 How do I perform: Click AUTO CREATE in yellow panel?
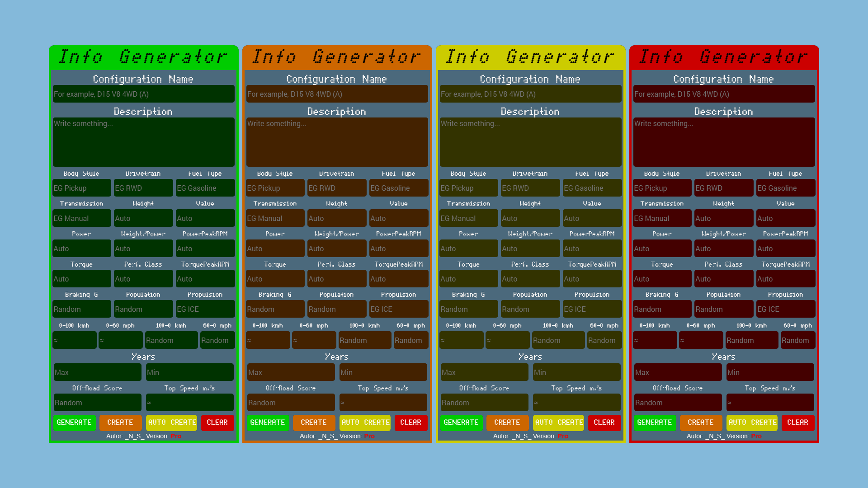[x=559, y=422]
